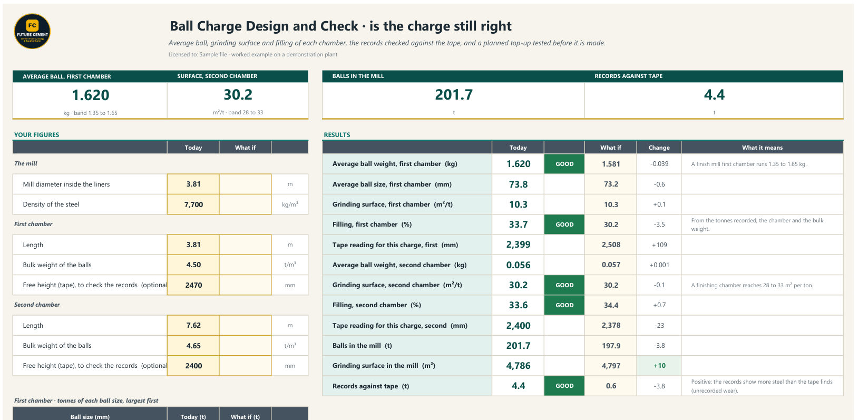Click the Future Cement logo

[32, 32]
